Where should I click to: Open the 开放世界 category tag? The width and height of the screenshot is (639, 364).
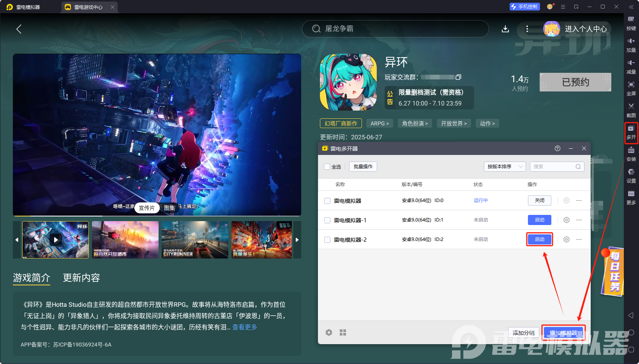(x=454, y=123)
